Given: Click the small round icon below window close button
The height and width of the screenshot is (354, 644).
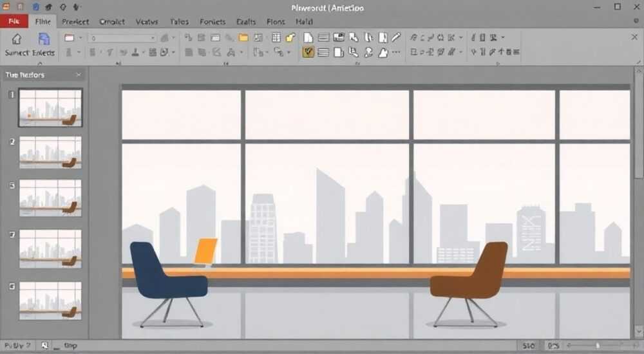Looking at the screenshot, I should click(x=636, y=21).
